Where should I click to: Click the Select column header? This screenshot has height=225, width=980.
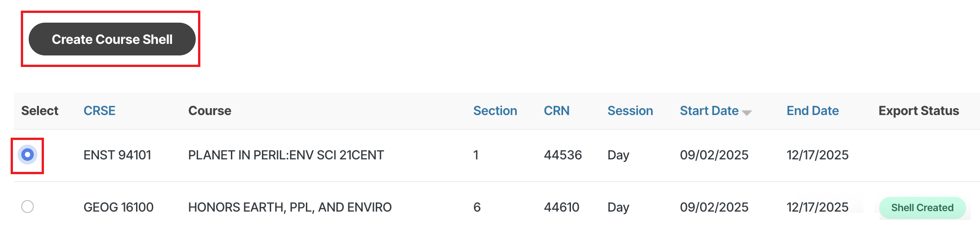tap(40, 111)
